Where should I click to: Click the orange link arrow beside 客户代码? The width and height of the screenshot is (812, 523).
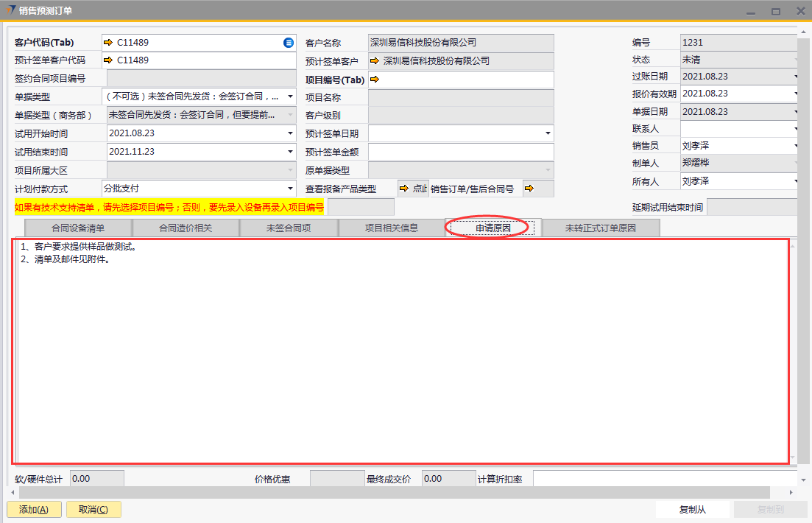pyautogui.click(x=108, y=43)
